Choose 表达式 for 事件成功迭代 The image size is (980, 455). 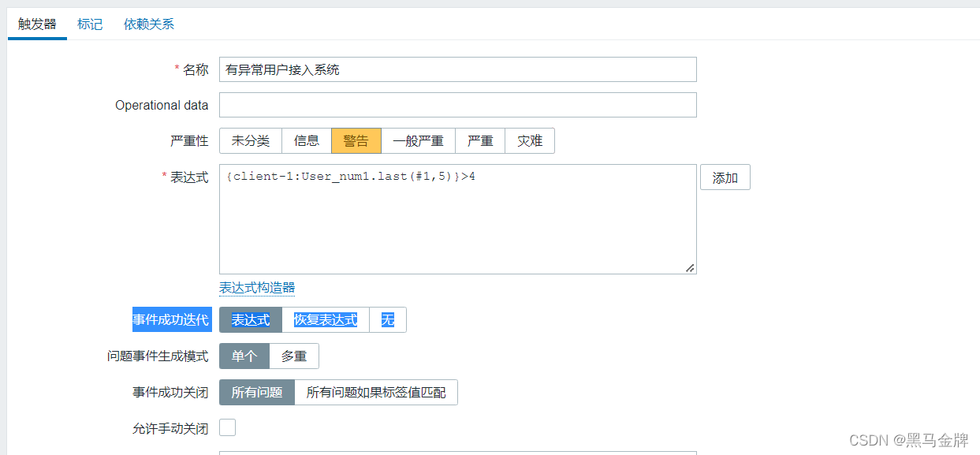pos(251,319)
